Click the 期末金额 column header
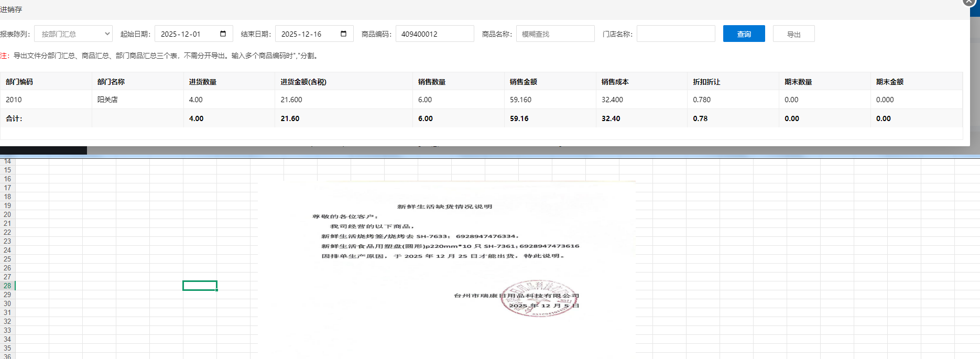This screenshot has width=980, height=359. pos(890,82)
